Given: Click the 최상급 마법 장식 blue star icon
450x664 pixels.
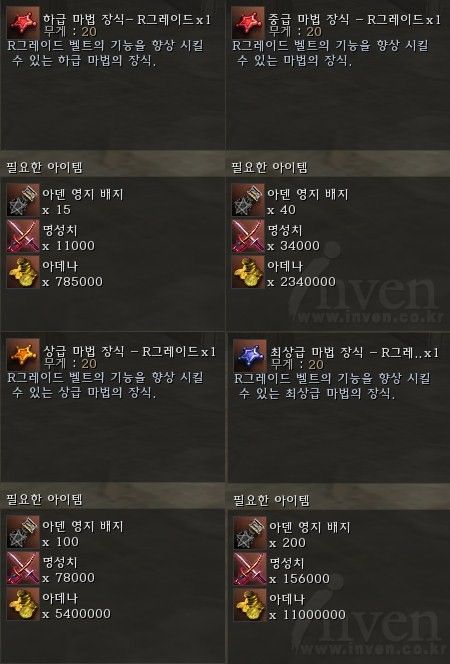Looking at the screenshot, I should (x=250, y=356).
